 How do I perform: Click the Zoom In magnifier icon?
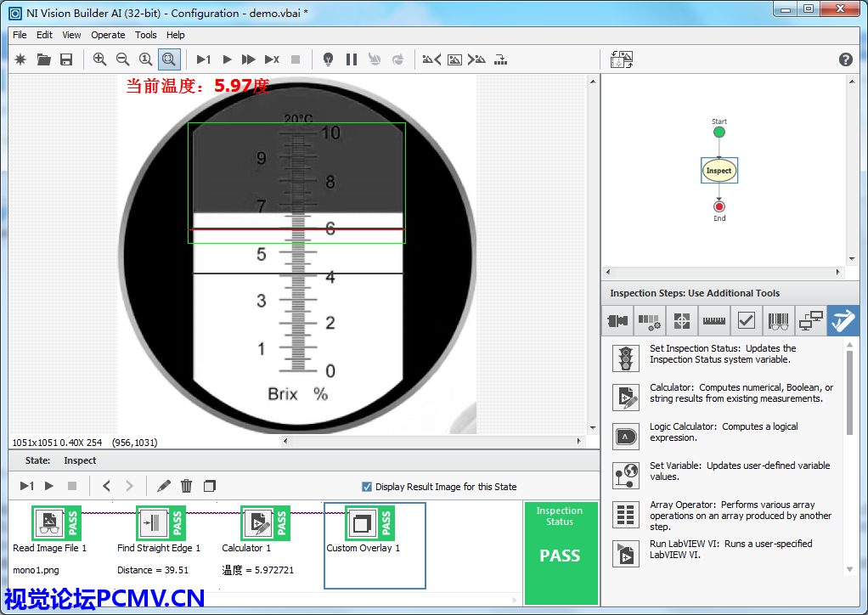[x=100, y=59]
